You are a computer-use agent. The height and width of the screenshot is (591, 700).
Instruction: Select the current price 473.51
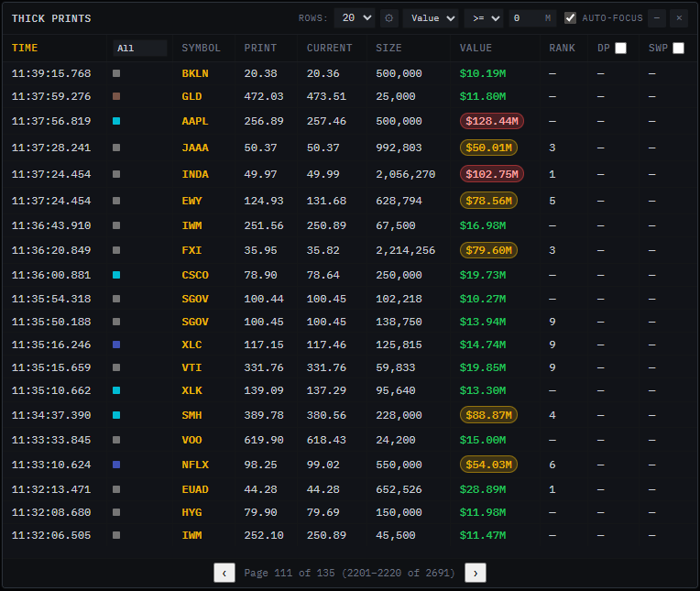326,96
